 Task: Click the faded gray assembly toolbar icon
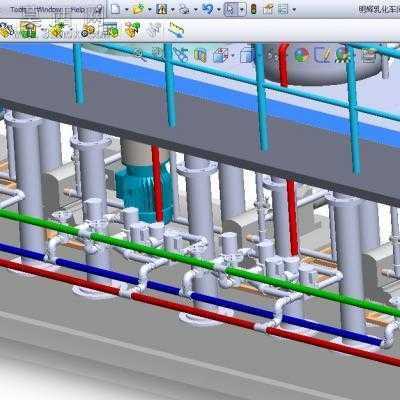[154, 30]
